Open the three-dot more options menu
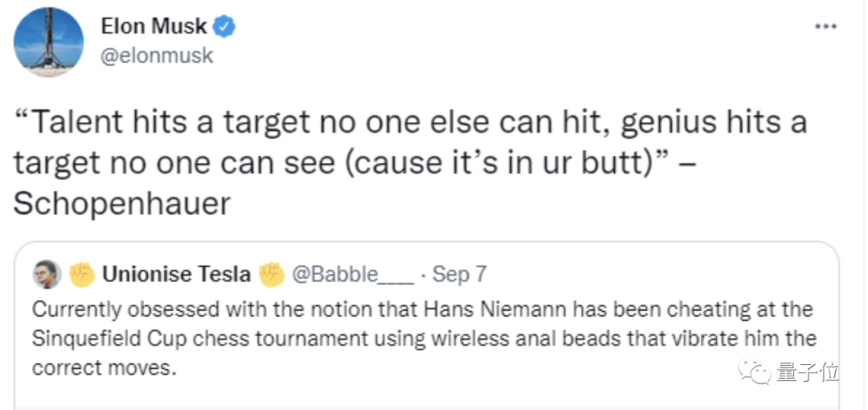This screenshot has width=868, height=410. click(826, 27)
